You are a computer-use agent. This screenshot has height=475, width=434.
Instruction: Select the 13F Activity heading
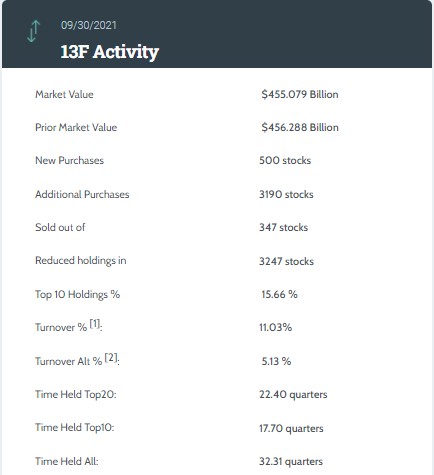coord(110,52)
